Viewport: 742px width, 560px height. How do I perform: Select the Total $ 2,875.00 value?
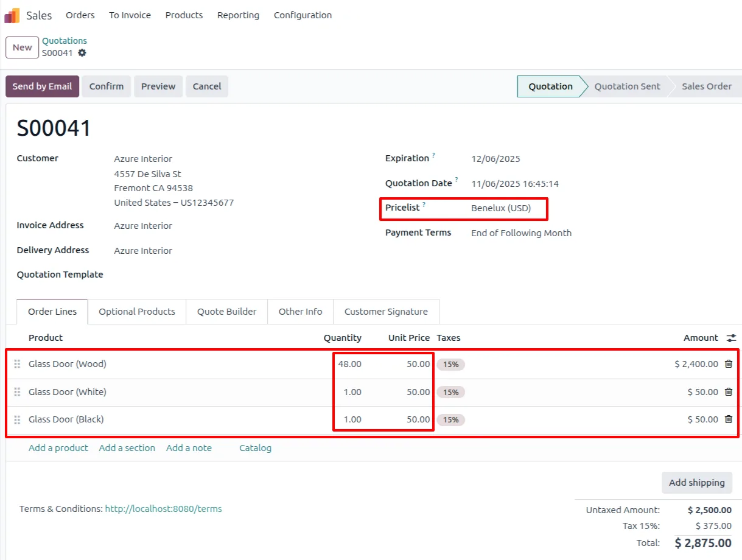coord(703,543)
